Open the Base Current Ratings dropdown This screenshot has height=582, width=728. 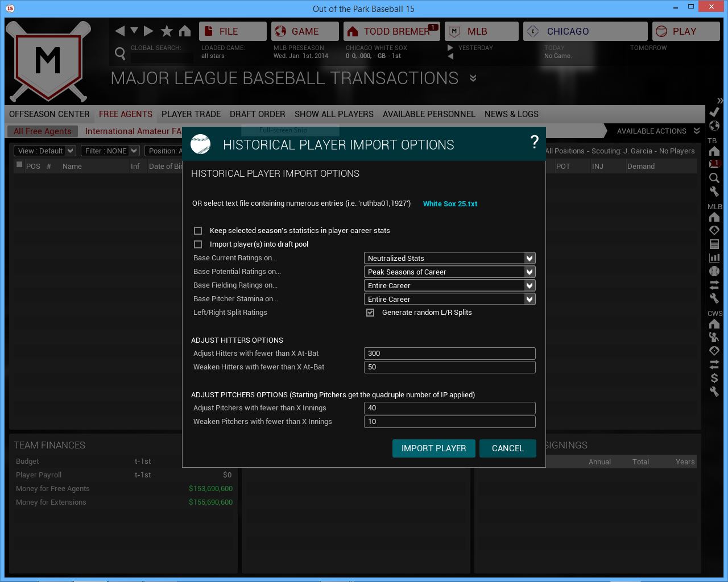coord(449,258)
